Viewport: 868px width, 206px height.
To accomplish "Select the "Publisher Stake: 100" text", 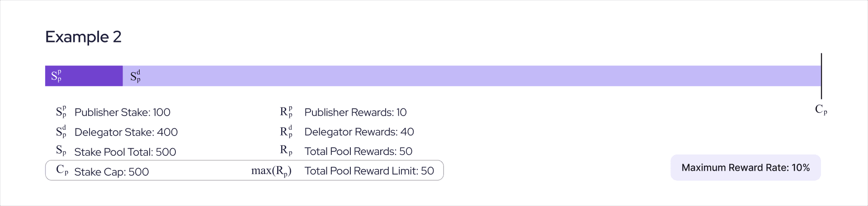I will pos(122,112).
